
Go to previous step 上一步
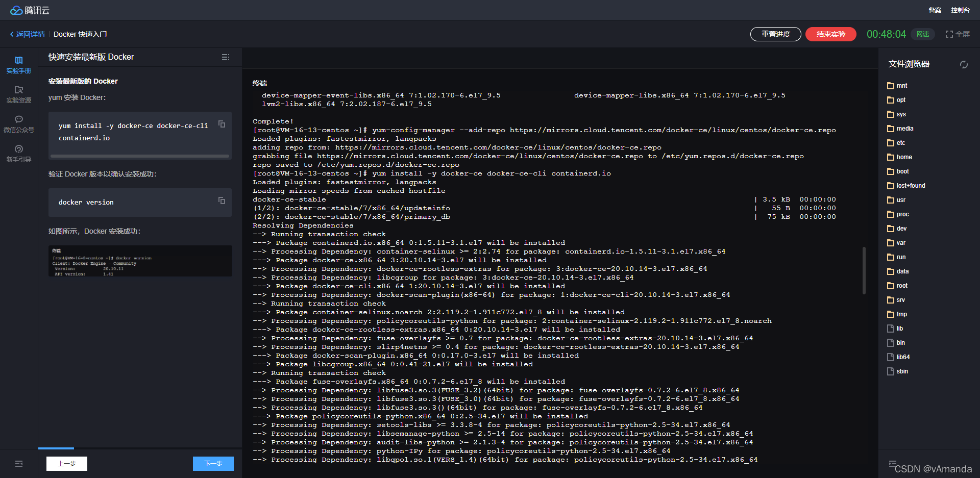pos(67,463)
